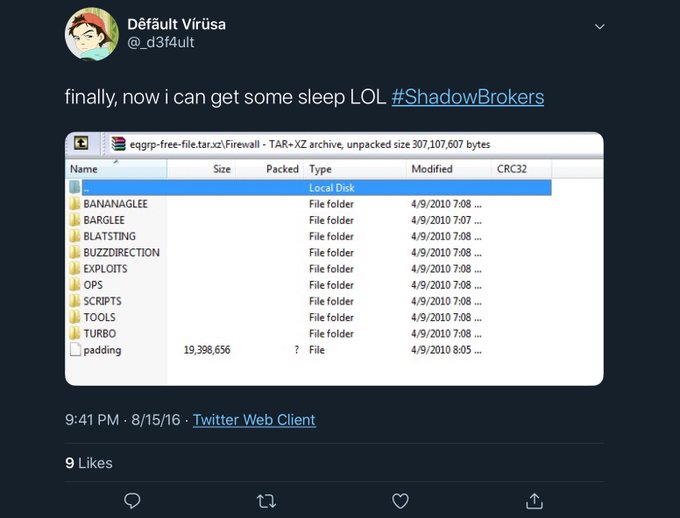Expand the tweet options chevron
This screenshot has height=518, width=680.
click(599, 27)
